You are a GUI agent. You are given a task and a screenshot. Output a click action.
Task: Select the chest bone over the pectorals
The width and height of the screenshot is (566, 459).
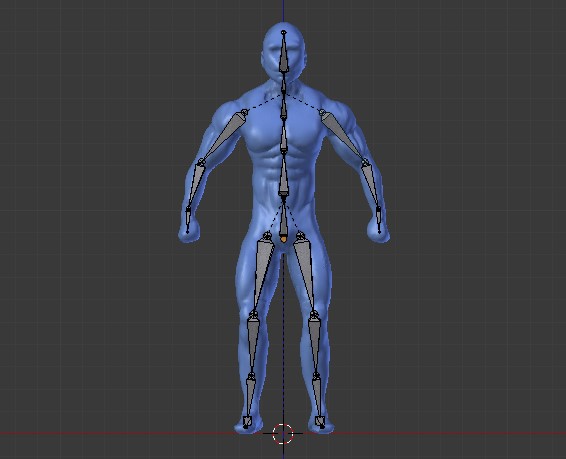click(x=284, y=137)
